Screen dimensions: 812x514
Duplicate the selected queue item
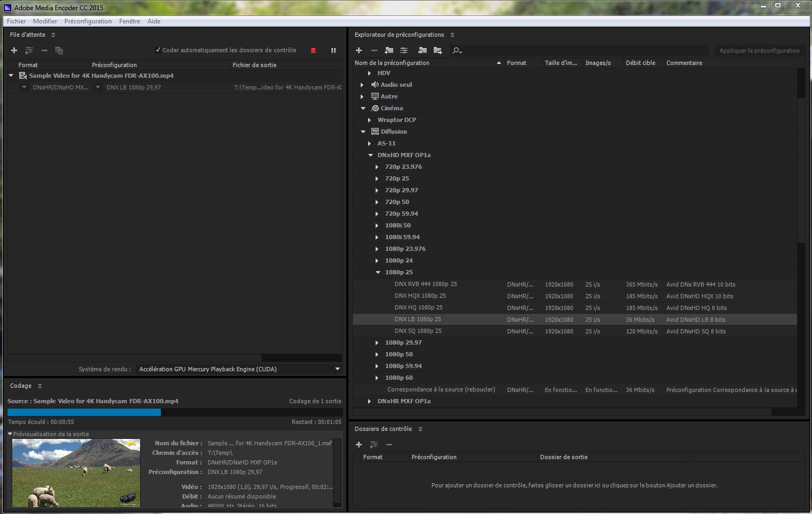coord(59,51)
